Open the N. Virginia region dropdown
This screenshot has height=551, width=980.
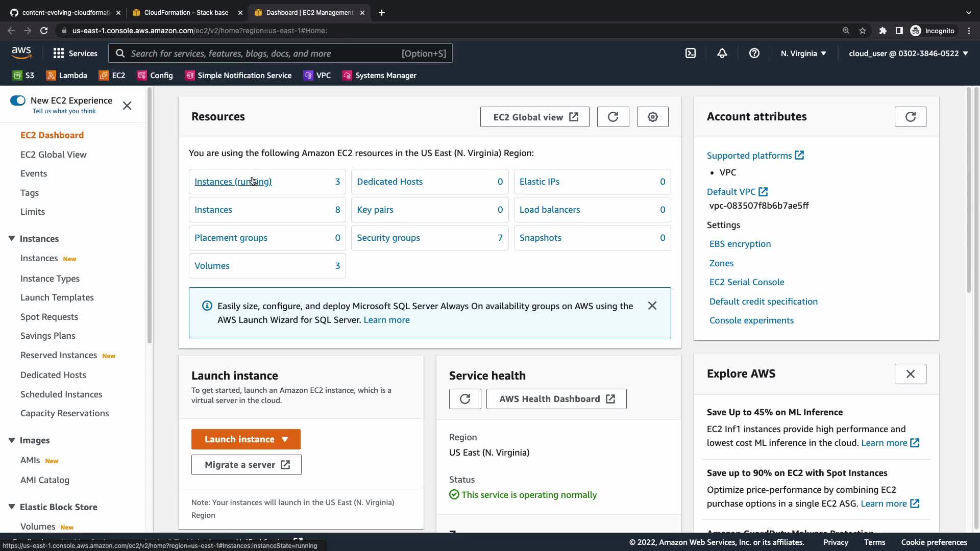pos(803,53)
